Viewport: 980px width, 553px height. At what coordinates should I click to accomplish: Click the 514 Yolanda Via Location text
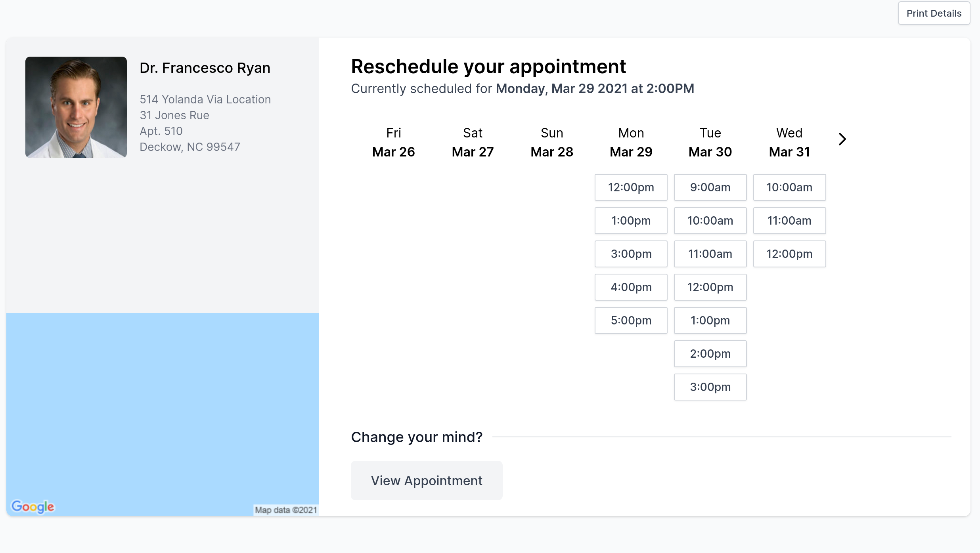(x=205, y=99)
